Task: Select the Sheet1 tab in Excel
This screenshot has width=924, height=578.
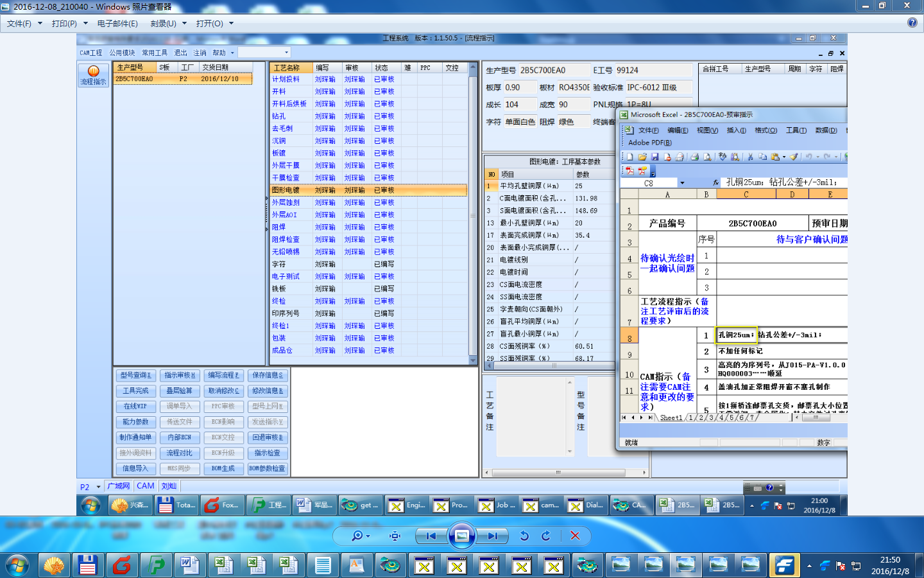Action: (671, 417)
